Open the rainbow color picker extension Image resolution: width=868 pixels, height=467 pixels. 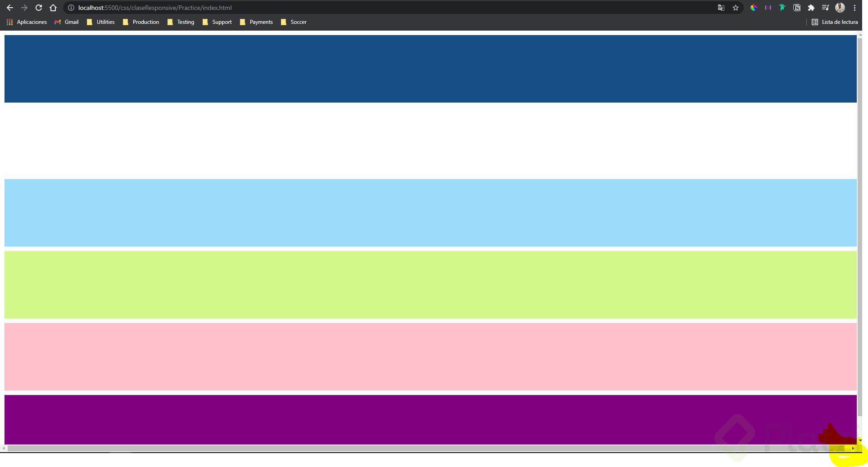tap(754, 8)
